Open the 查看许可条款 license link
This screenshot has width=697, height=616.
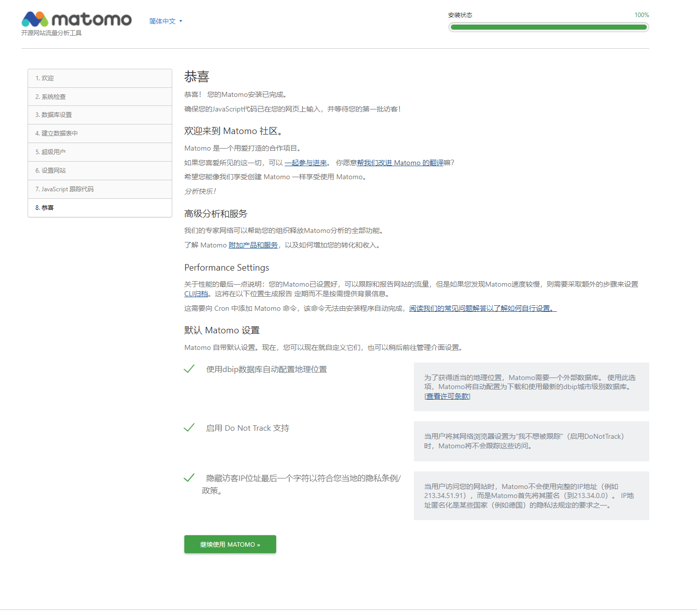pyautogui.click(x=447, y=396)
